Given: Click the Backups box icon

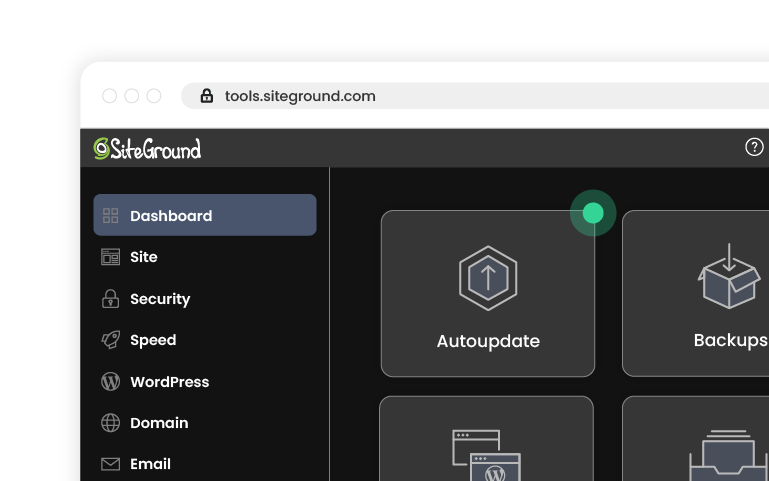Looking at the screenshot, I should coord(729,276).
